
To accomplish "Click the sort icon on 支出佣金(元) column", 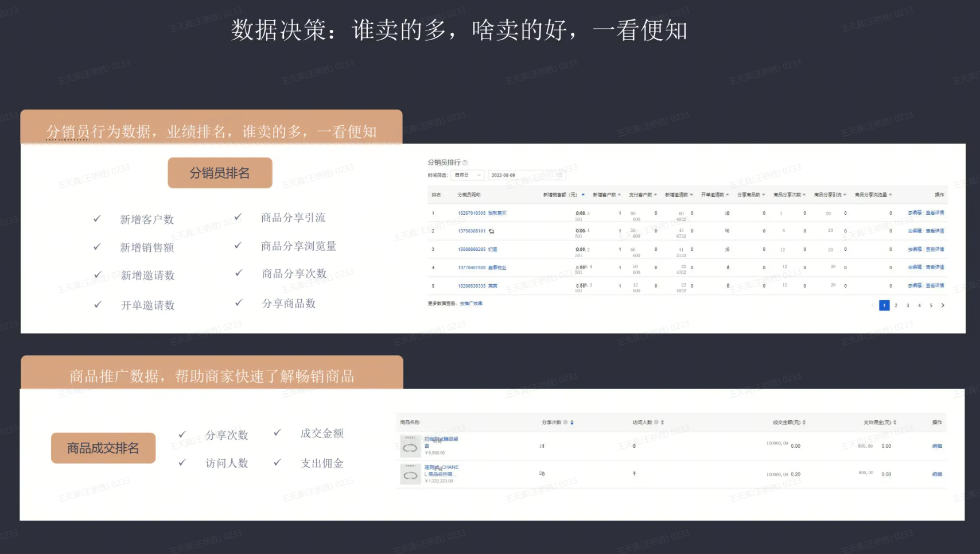I will point(895,423).
